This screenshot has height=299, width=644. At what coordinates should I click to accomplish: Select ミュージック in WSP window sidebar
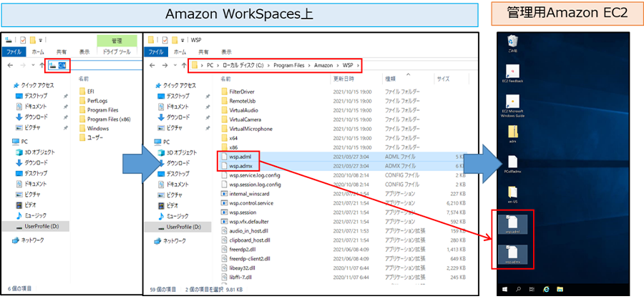(174, 216)
